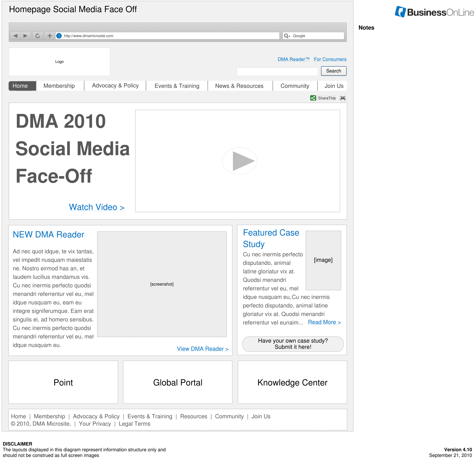476x468 pixels.
Task: Click the View DMA Reader link
Action: 203,349
